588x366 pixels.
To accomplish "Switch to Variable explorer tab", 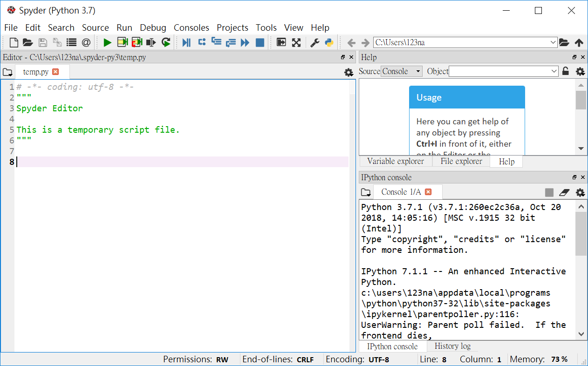I will tap(396, 161).
